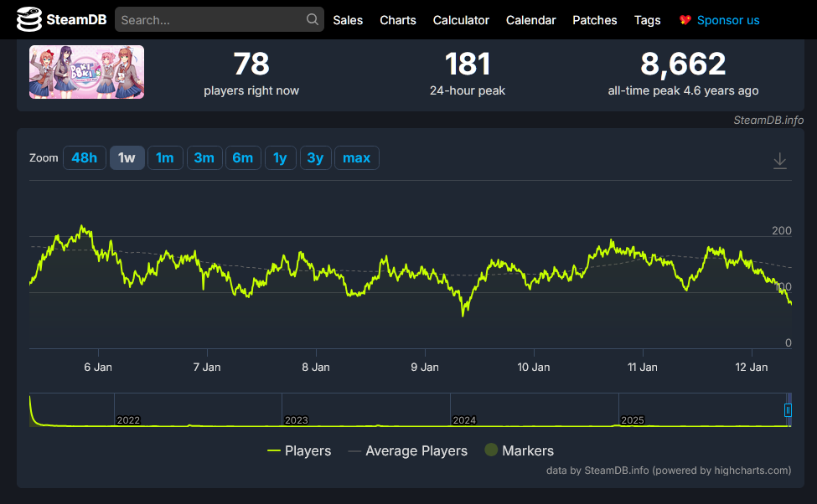Viewport: 817px width, 504px height.
Task: Click the navigator range handle icon
Action: click(x=788, y=410)
